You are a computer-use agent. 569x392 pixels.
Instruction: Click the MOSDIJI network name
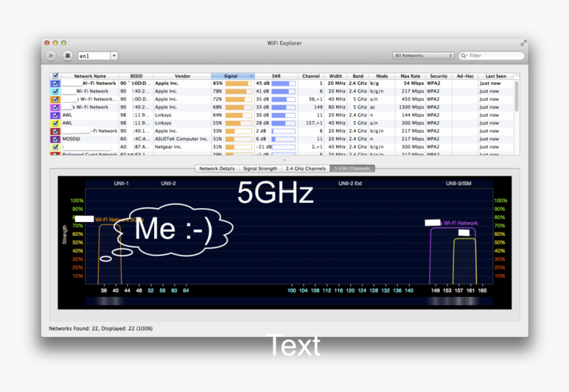click(71, 139)
